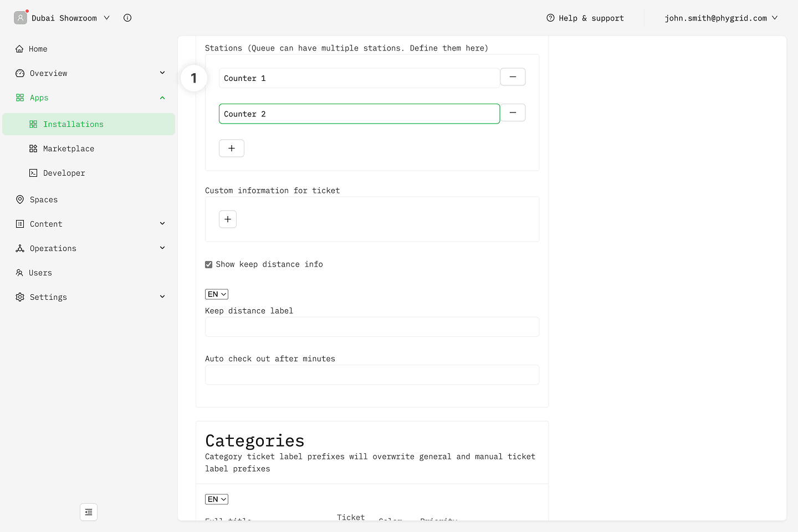Open the Users page

click(x=40, y=273)
